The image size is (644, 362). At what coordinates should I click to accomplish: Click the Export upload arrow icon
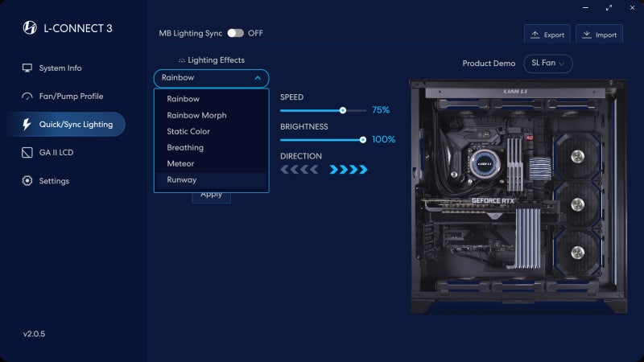535,35
